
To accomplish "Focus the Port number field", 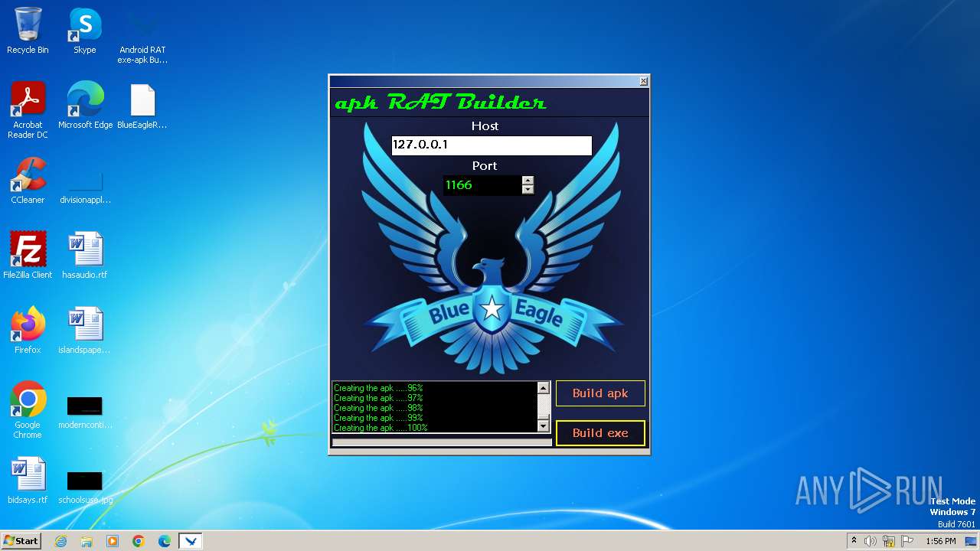I will click(482, 185).
